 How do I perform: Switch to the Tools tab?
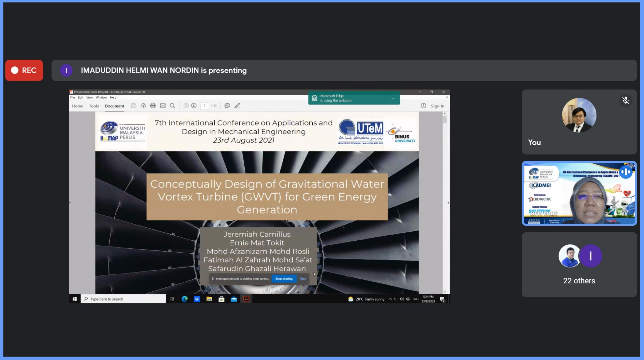94,106
